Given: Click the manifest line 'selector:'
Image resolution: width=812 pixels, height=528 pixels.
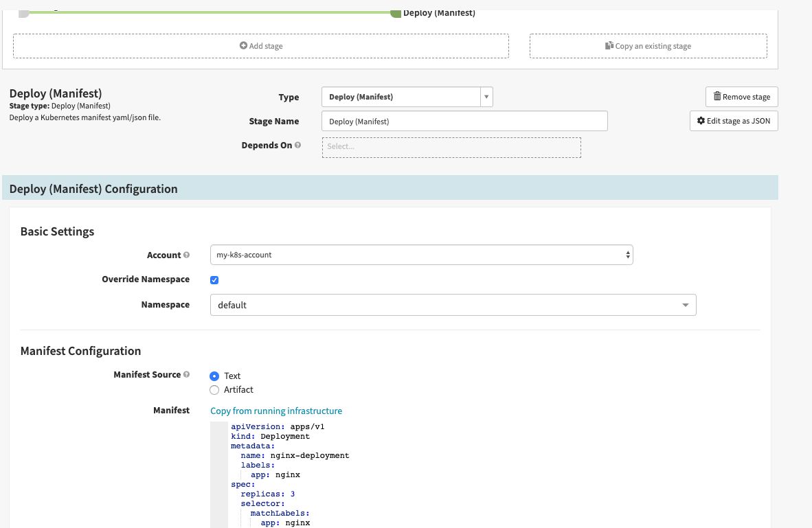Looking at the screenshot, I should click(262, 503).
